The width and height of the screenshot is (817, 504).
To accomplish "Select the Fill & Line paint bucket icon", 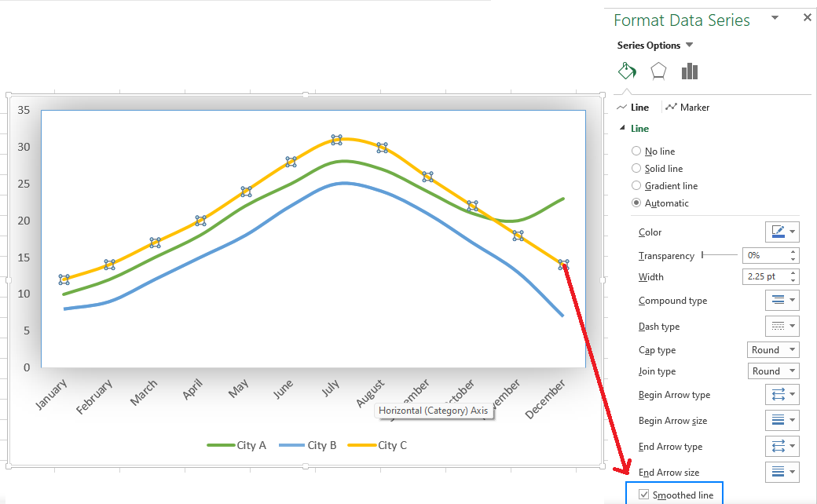I will pyautogui.click(x=626, y=71).
